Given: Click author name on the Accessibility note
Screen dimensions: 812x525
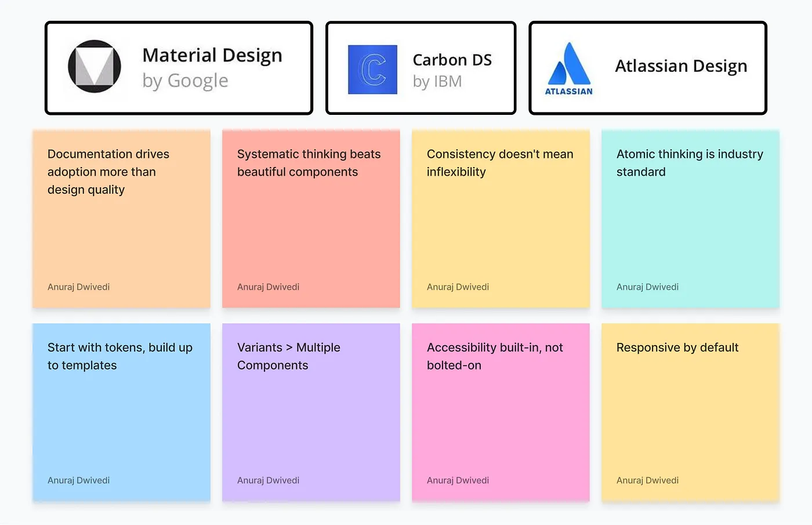Looking at the screenshot, I should (458, 480).
